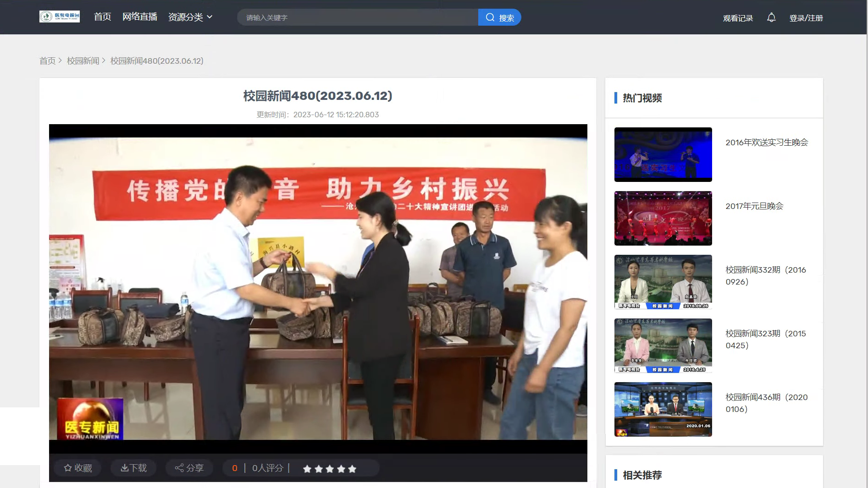Rate the video one star
Screen dimensions: 868x488
pos(307,469)
